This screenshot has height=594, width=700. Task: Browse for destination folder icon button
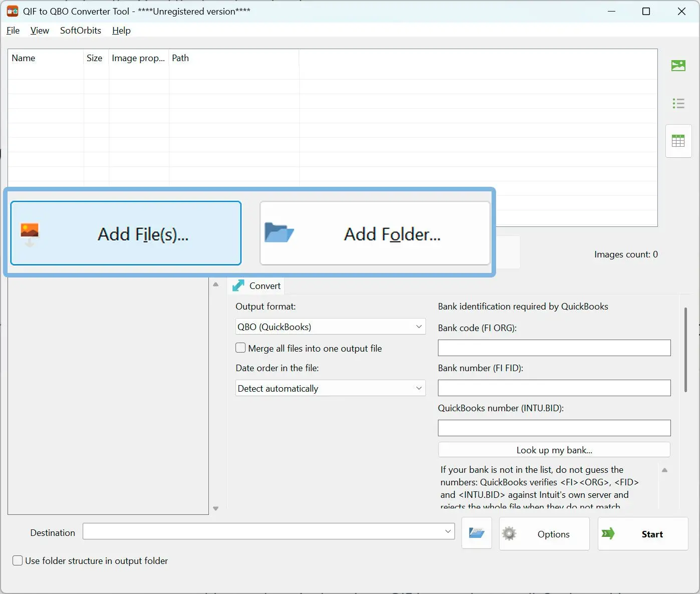tap(476, 533)
